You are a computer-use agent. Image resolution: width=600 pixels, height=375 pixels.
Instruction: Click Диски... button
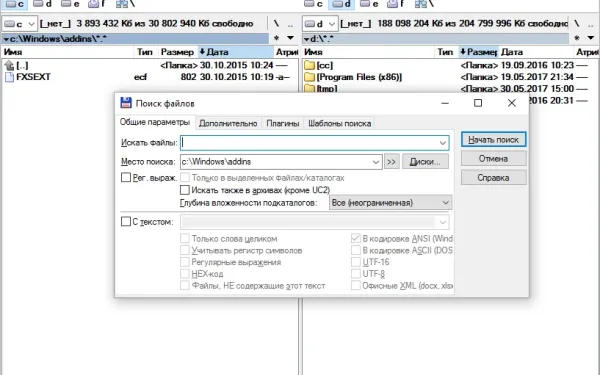click(425, 162)
